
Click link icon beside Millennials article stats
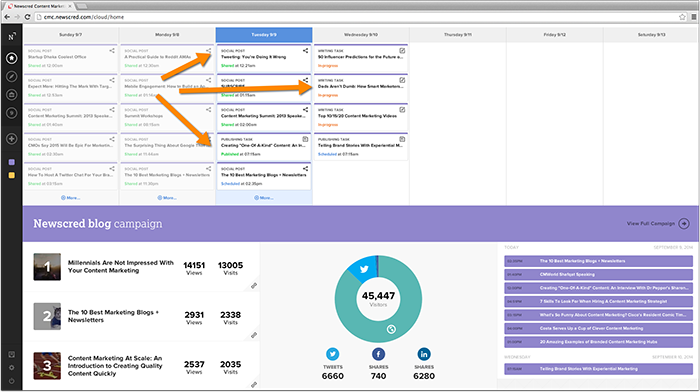[254, 286]
